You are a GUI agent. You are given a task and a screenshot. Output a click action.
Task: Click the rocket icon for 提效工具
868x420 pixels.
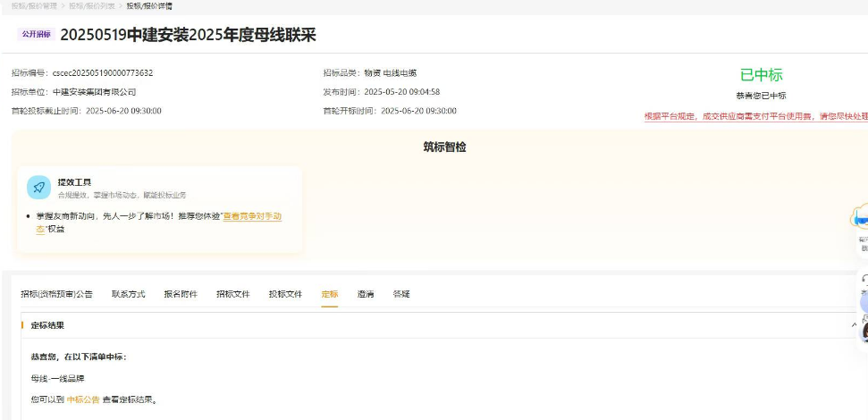38,188
